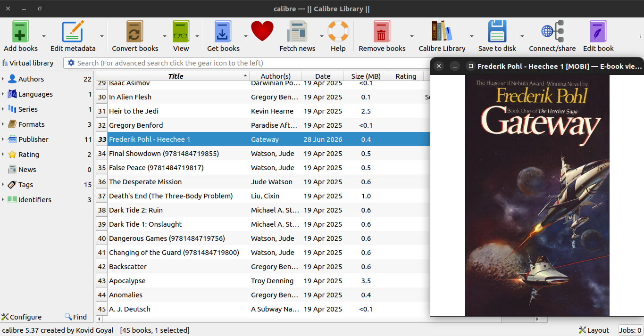Select the row 'Death's End (The Three-Body Problem)'
Viewport: 644px width, 336px height.
coord(263,196)
